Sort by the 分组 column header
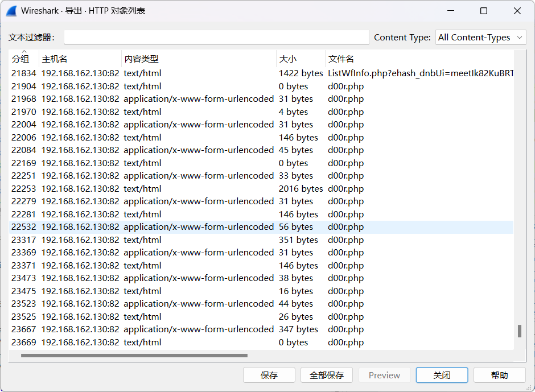Image resolution: width=535 pixels, height=392 pixels. click(24, 59)
